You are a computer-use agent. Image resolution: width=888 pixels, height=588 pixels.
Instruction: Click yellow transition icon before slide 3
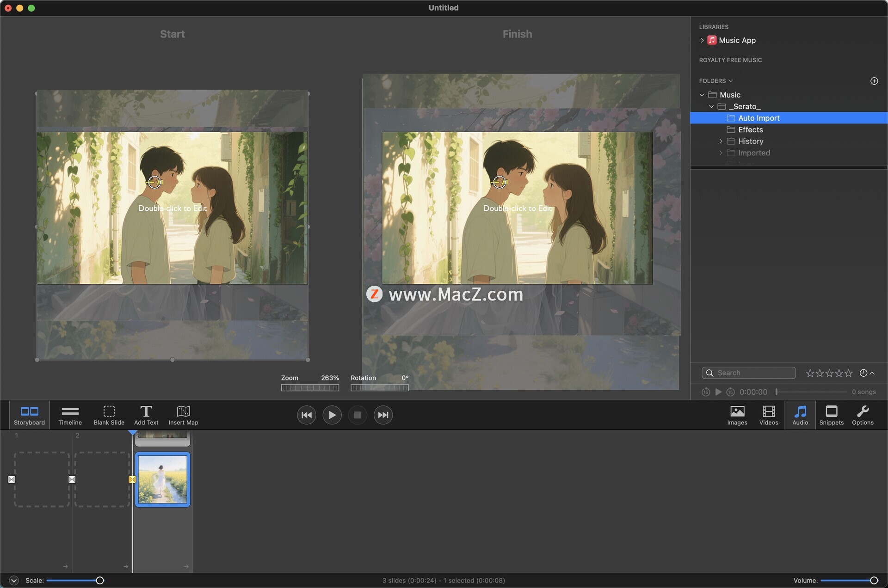[x=132, y=479]
